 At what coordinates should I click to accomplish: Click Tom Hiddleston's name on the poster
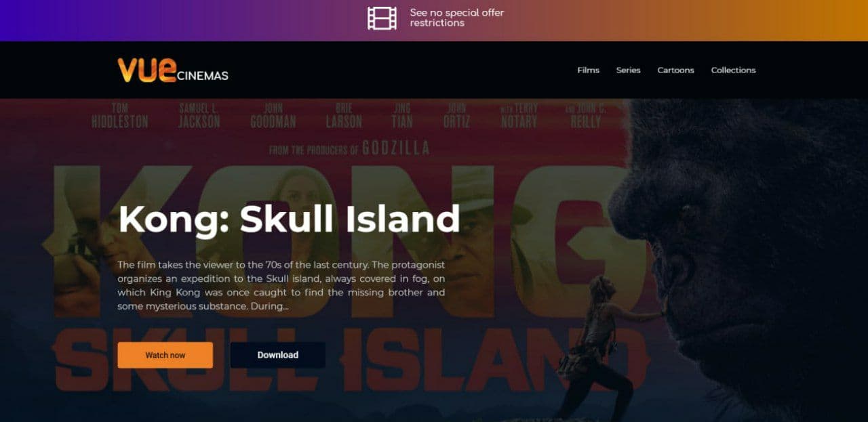point(119,116)
